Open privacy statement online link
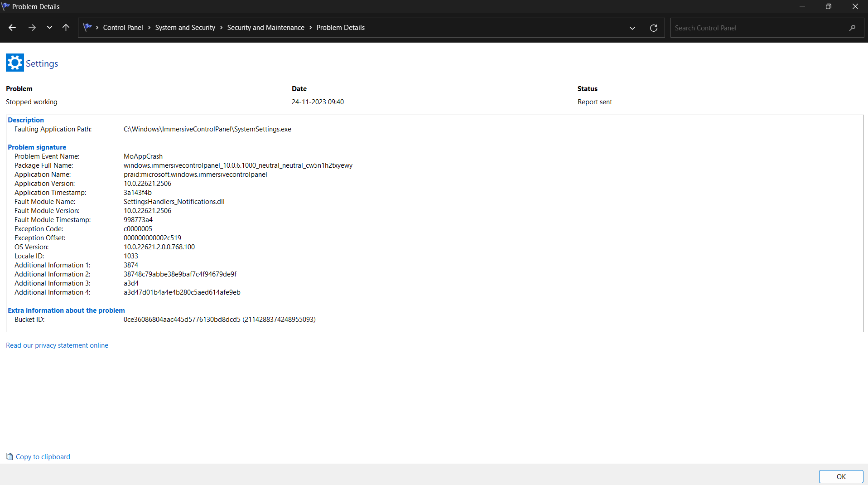This screenshot has width=868, height=485. (x=57, y=345)
